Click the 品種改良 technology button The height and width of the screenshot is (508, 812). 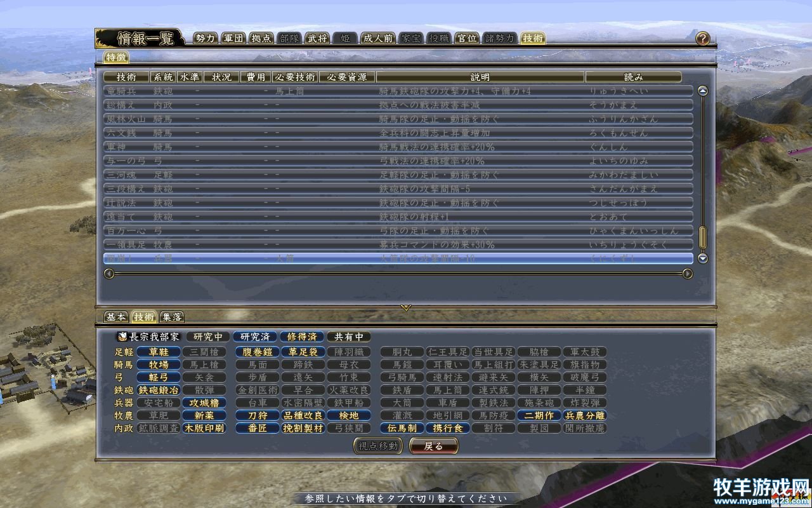303,415
